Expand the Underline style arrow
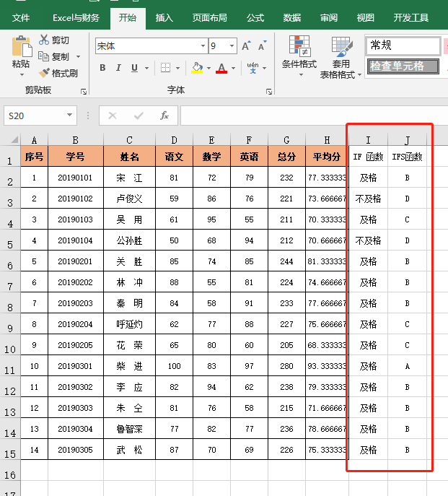 coord(146,68)
